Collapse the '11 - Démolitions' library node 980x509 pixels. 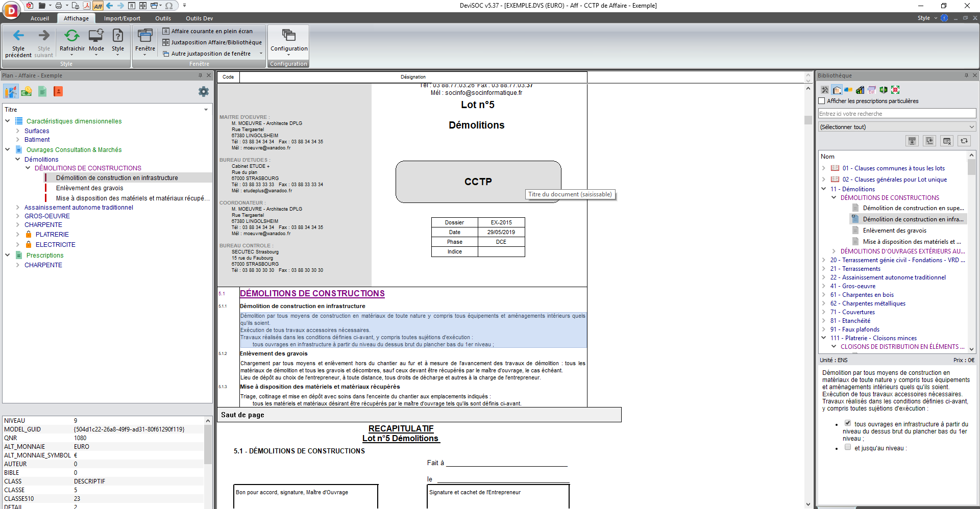[x=823, y=189]
